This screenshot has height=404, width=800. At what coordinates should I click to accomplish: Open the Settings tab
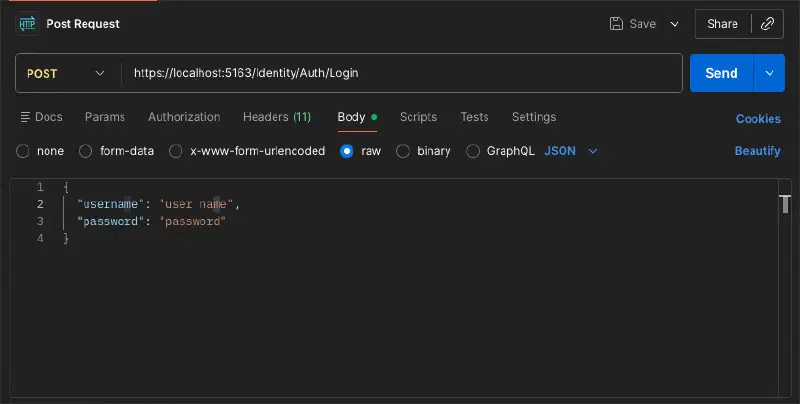tap(534, 117)
